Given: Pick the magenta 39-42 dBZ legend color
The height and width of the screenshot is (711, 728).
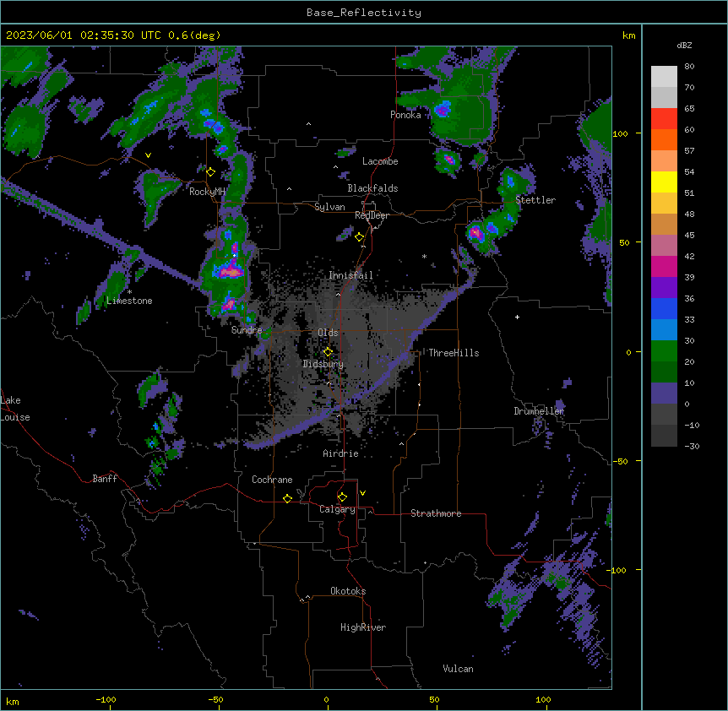Looking at the screenshot, I should [664, 266].
